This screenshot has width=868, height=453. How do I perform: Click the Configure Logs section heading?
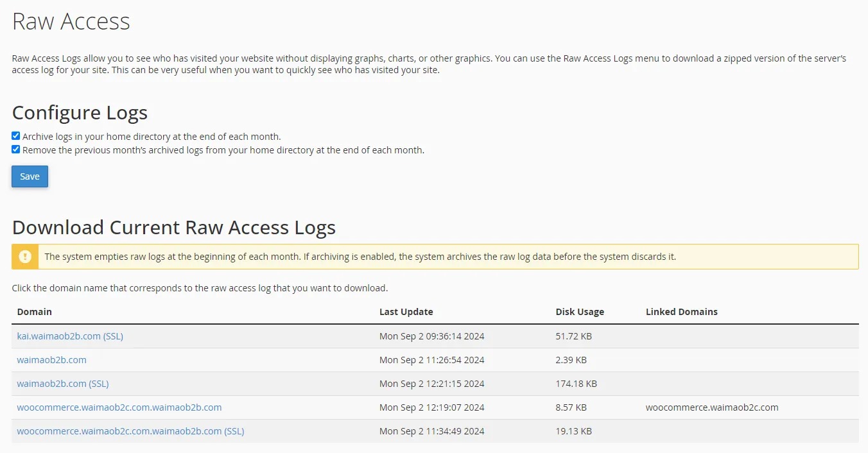(x=80, y=112)
